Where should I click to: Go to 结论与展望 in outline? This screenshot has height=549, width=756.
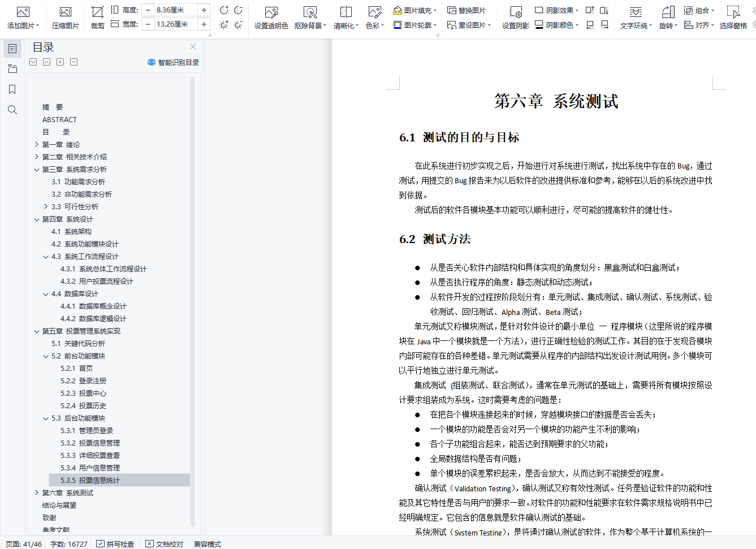point(59,505)
